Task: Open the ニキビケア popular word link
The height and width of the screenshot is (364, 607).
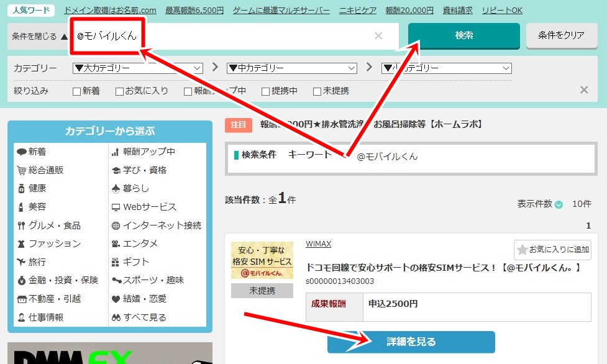Action: click(x=358, y=11)
